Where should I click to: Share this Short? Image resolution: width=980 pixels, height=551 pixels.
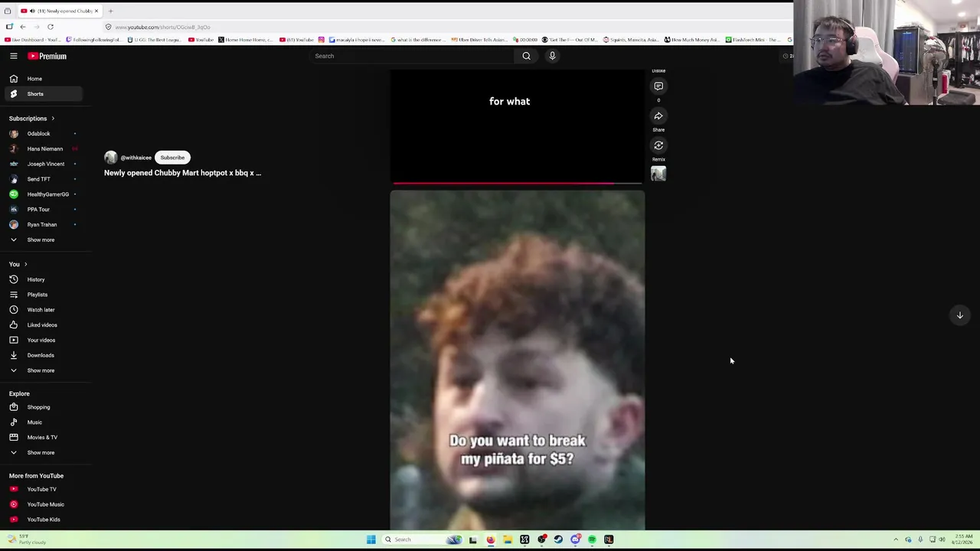(x=658, y=116)
